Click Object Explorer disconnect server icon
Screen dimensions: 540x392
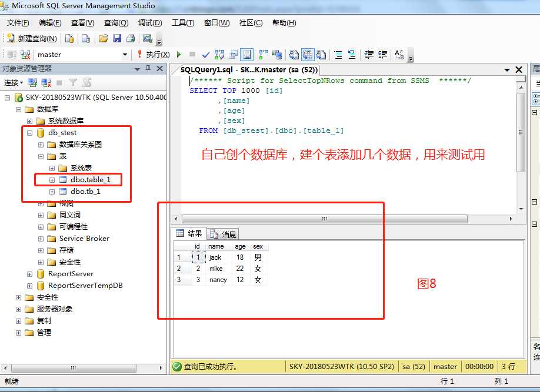(46, 83)
